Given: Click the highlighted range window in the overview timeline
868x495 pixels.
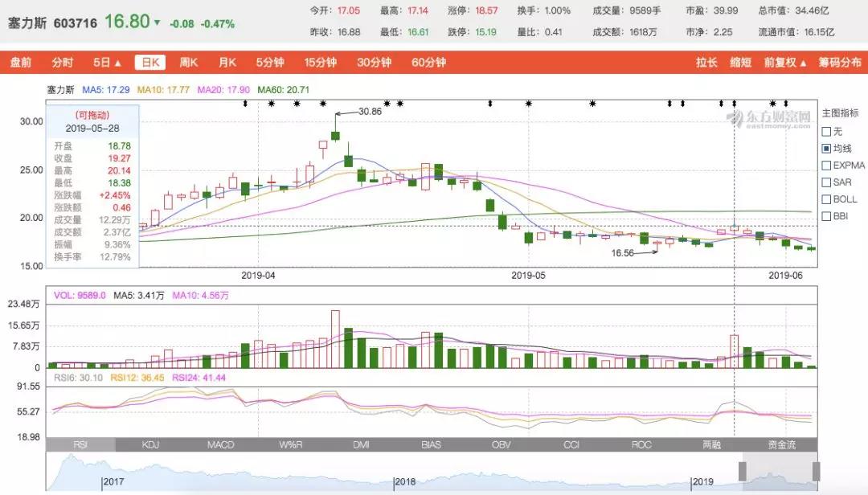Looking at the screenshot, I should 780,471.
